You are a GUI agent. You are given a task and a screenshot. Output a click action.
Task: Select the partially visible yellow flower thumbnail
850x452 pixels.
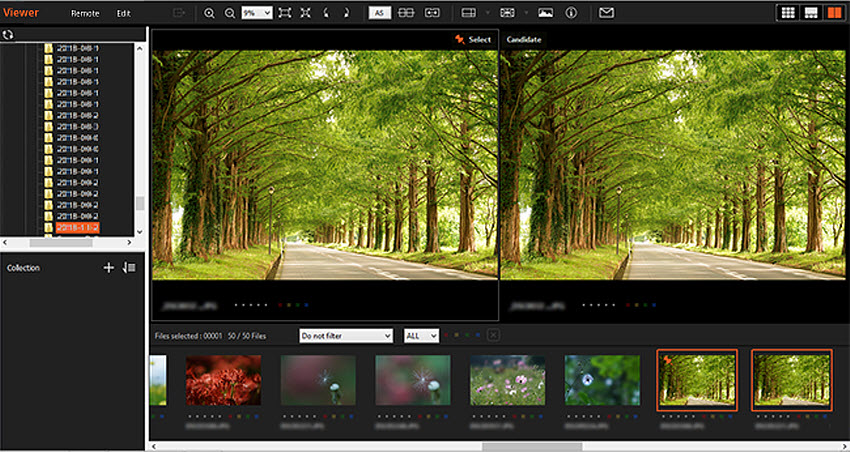tap(158, 380)
